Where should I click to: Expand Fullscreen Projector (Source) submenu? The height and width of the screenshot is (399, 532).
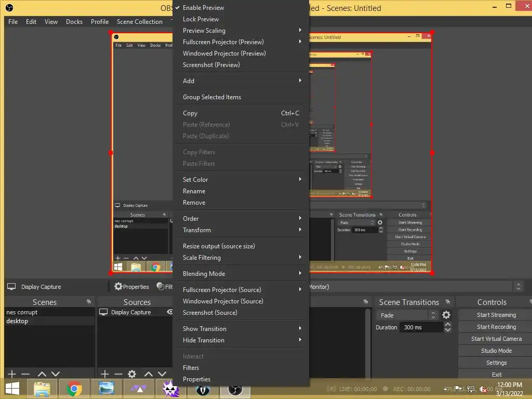(x=241, y=290)
